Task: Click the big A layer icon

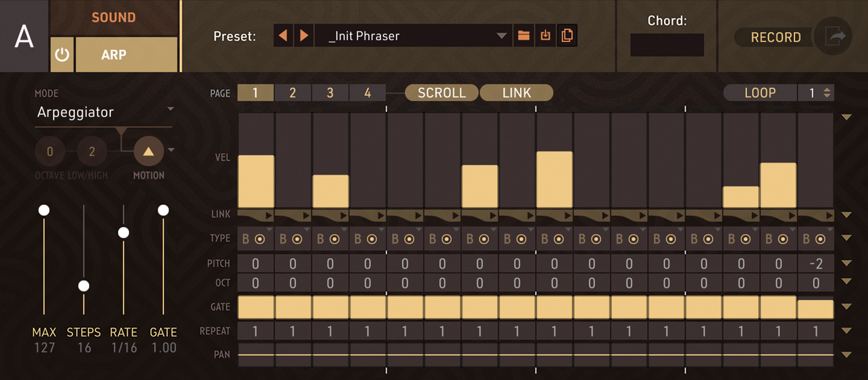Action: pyautogui.click(x=24, y=36)
